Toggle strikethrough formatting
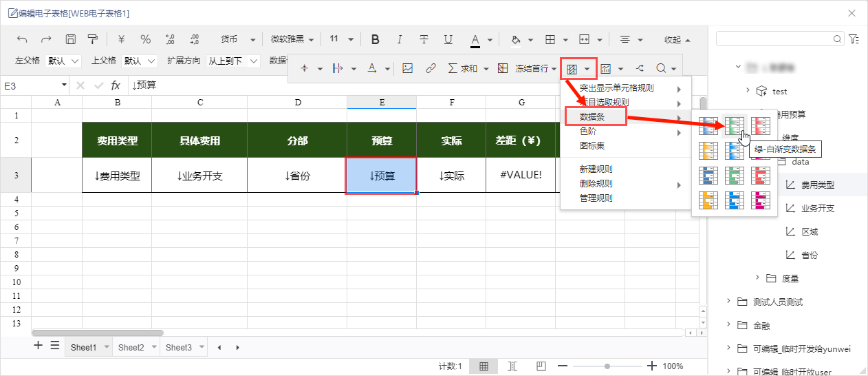Image resolution: width=868 pixels, height=376 pixels. 424,39
